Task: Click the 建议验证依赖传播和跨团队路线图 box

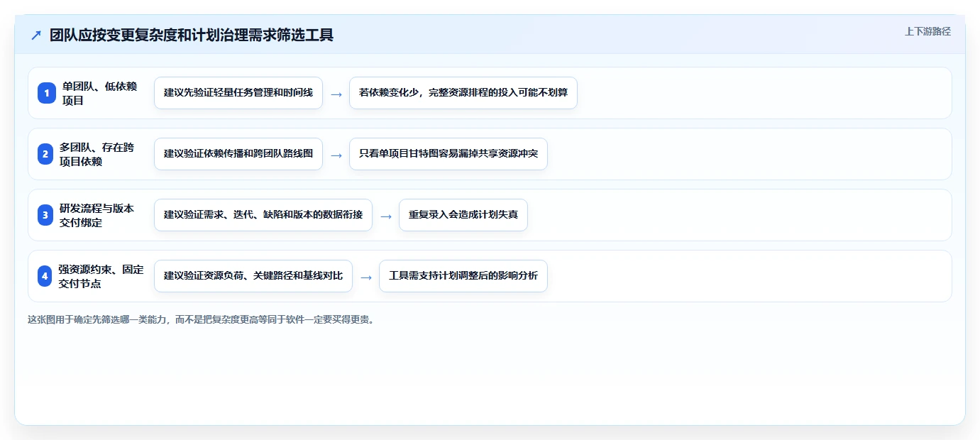Action: (238, 154)
